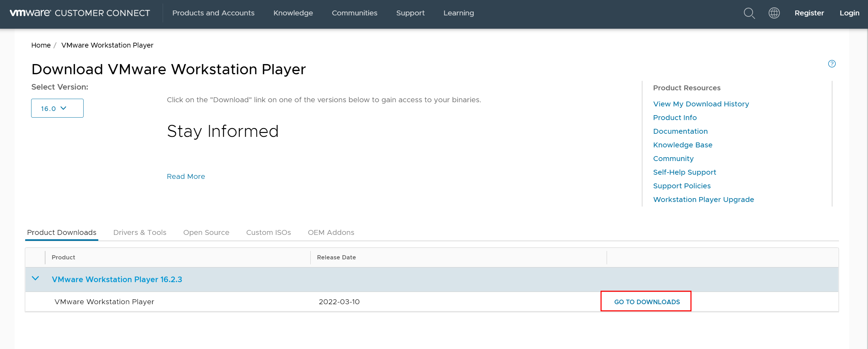The height and width of the screenshot is (349, 868).
Task: Switch to OEM Addons tab
Action: (x=331, y=232)
